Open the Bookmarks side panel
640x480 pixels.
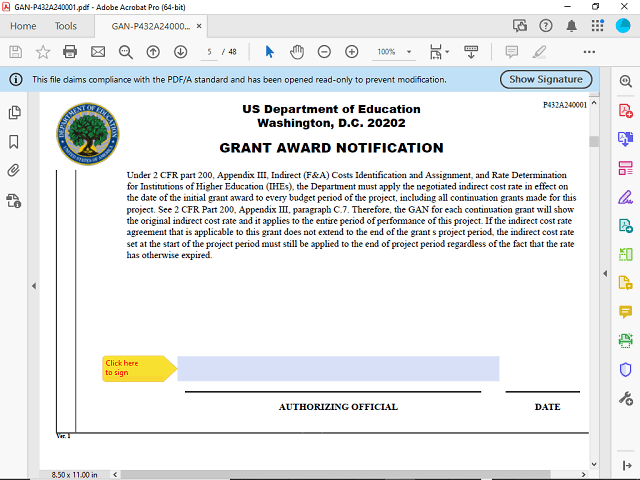[x=14, y=142]
